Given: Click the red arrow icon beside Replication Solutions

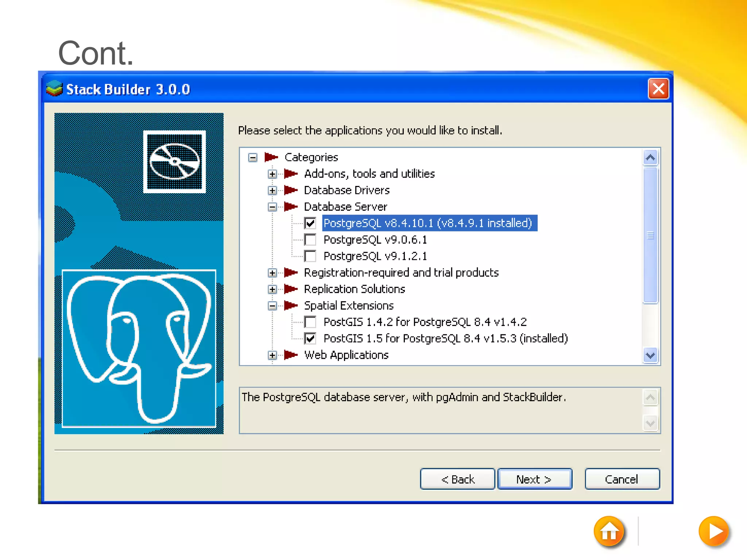Looking at the screenshot, I should pos(291,289).
